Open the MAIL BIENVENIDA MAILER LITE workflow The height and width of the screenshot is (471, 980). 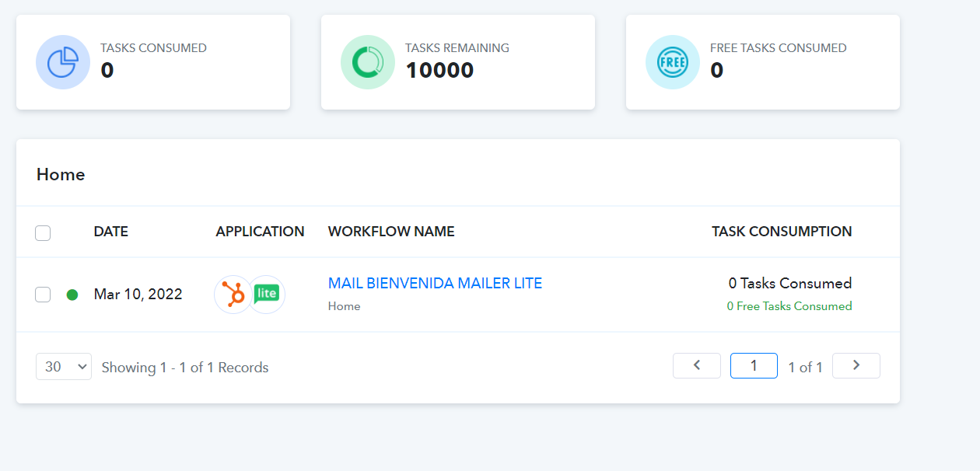(435, 283)
